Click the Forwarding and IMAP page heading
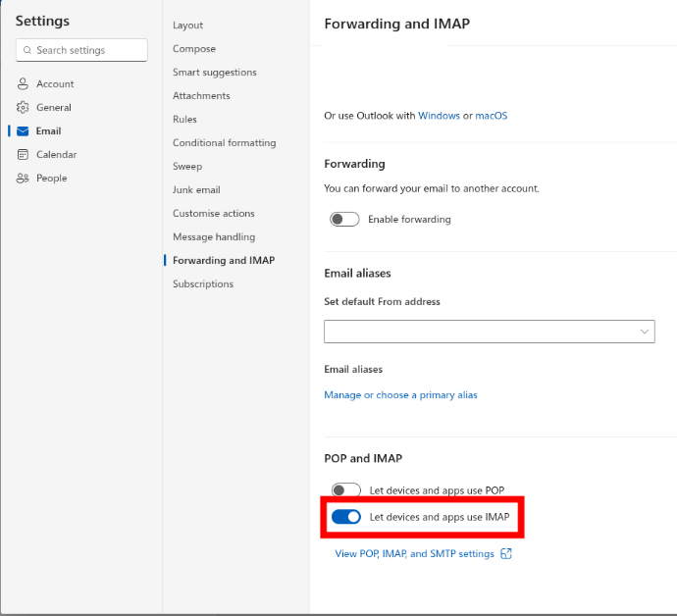677x616 pixels. pos(396,24)
